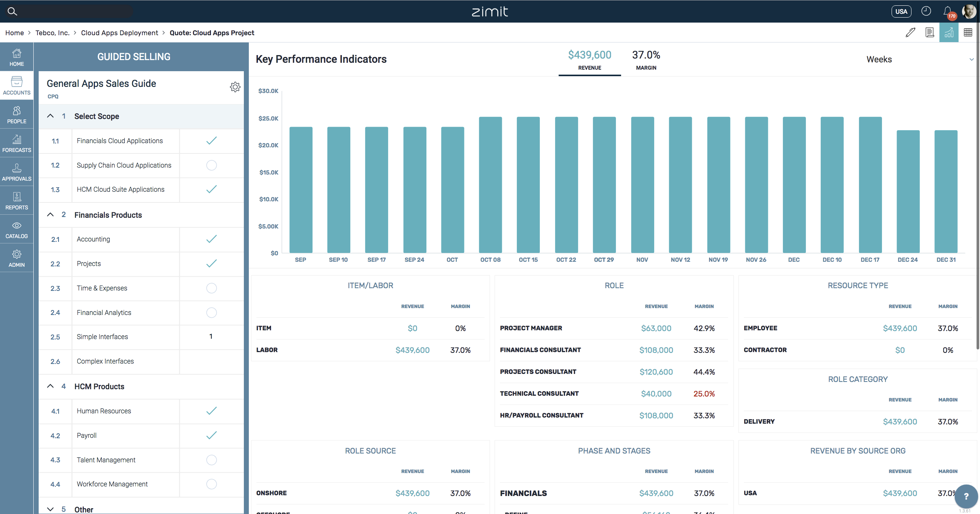Switch to the Margin KPI tab

[x=646, y=60]
